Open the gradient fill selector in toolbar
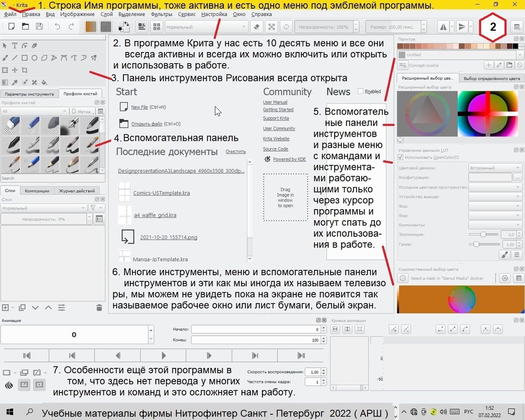Viewport: 525px width, 420px height. [91, 27]
